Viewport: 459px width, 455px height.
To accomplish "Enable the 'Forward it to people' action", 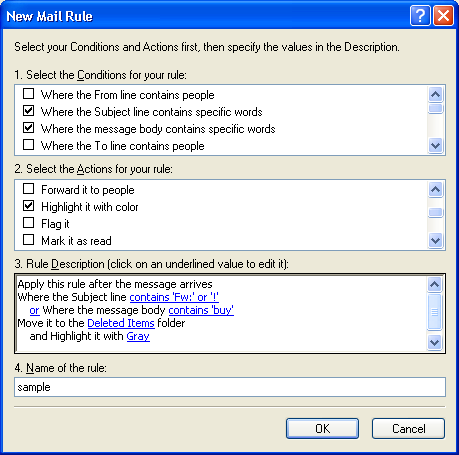I will (29, 189).
